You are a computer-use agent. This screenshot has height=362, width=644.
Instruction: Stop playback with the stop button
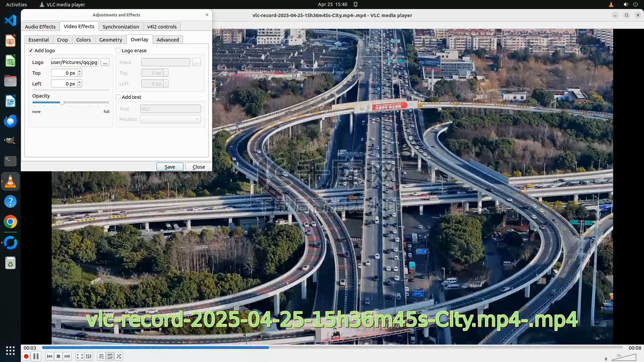coord(58,356)
